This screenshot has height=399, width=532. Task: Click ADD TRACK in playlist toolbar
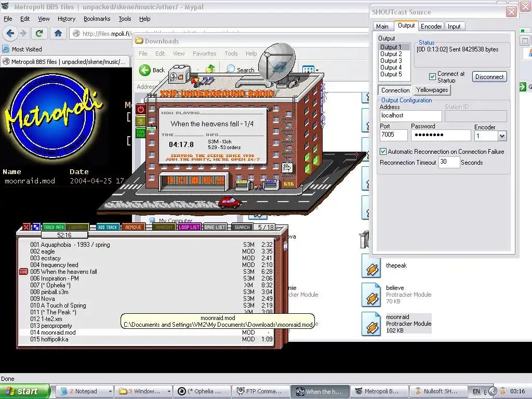pos(107,228)
